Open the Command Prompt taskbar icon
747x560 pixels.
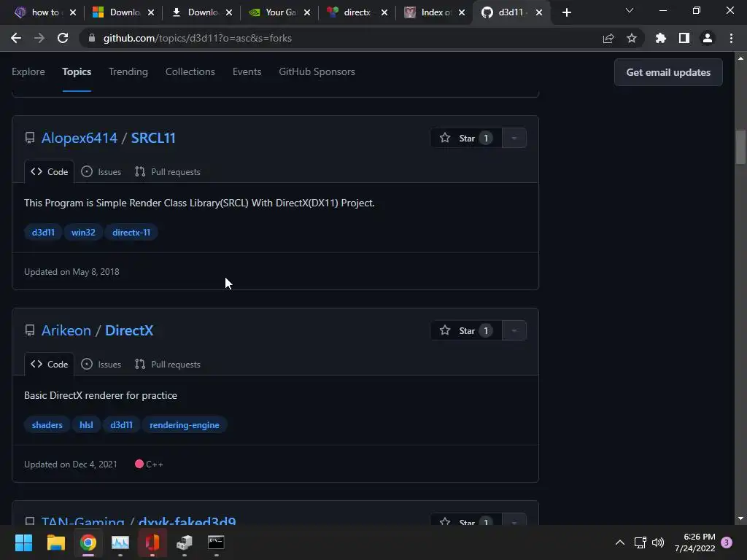pos(216,542)
